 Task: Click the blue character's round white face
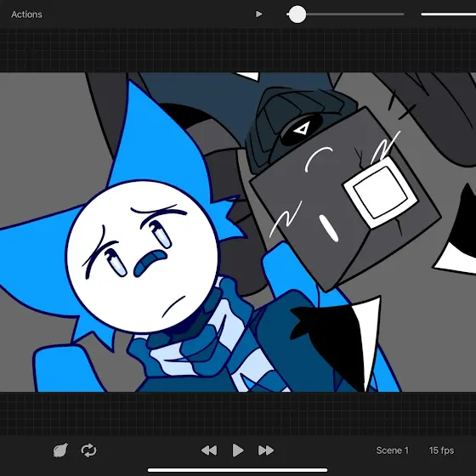point(142,257)
